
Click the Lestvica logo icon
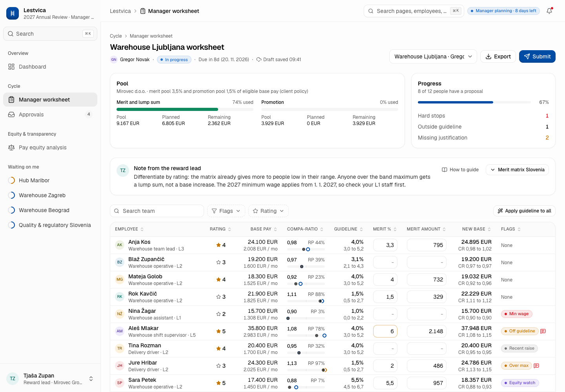click(13, 13)
